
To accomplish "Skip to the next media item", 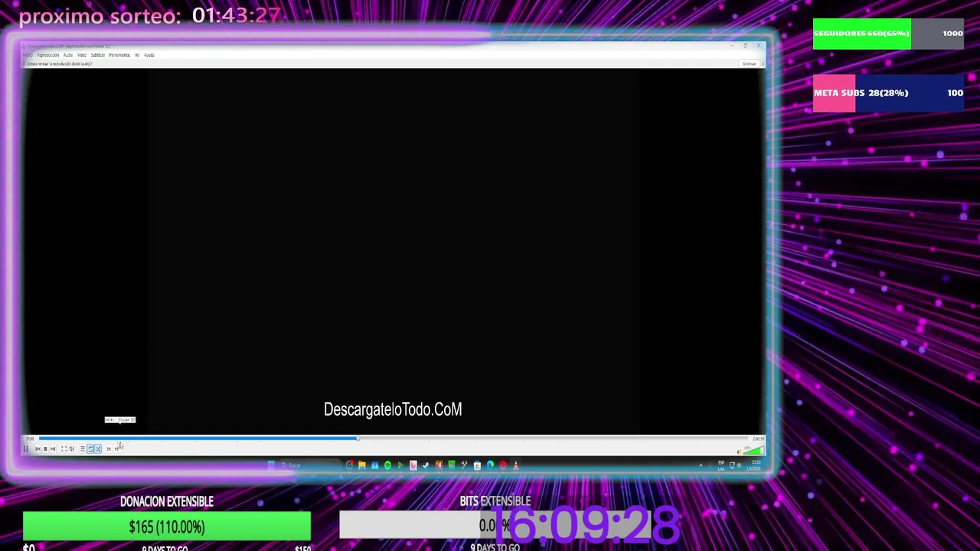I will point(53,449).
